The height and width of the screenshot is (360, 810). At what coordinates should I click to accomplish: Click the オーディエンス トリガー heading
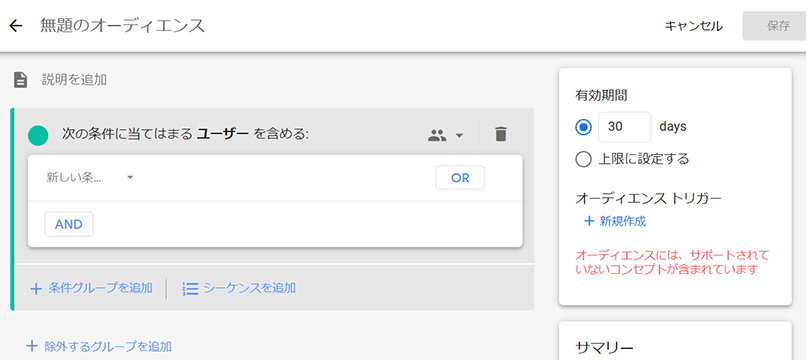point(648,198)
